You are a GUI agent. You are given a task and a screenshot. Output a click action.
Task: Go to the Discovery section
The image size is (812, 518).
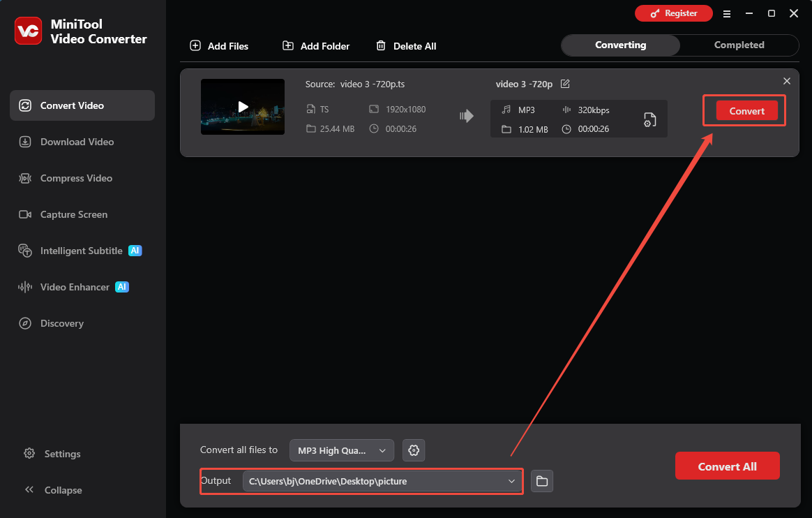(51, 323)
